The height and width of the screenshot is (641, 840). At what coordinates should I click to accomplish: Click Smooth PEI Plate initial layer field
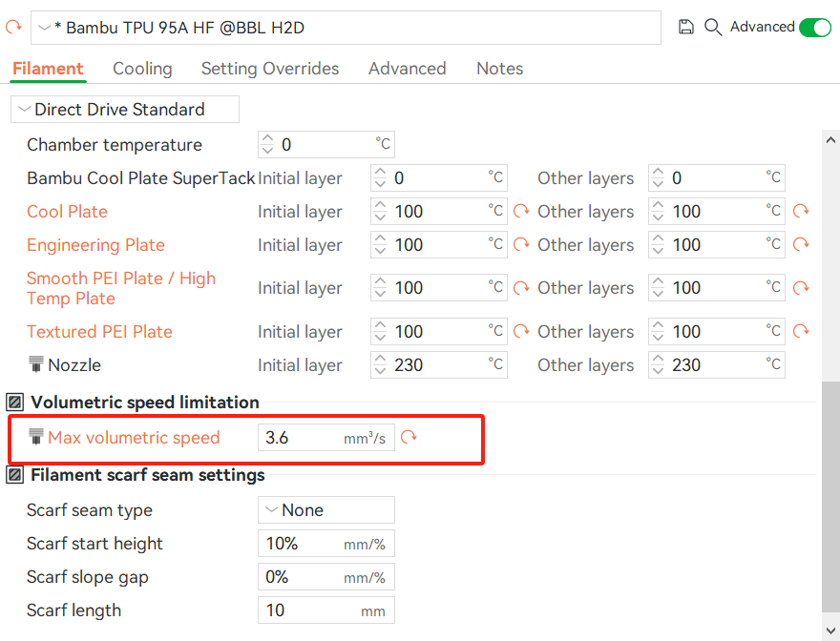pos(439,288)
